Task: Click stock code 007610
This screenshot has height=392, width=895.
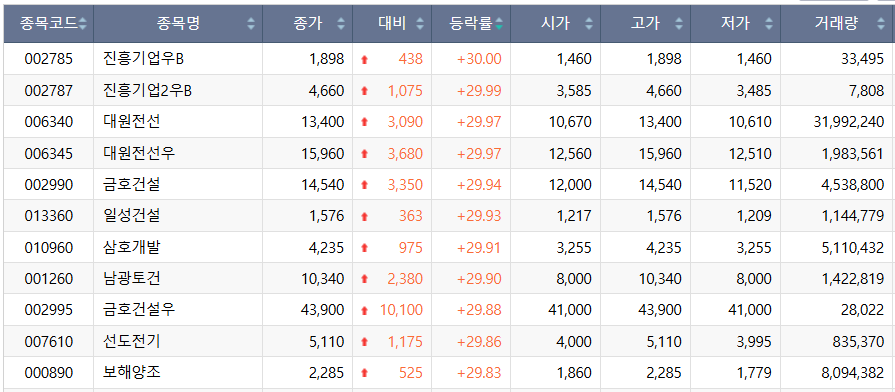Action: pos(49,341)
